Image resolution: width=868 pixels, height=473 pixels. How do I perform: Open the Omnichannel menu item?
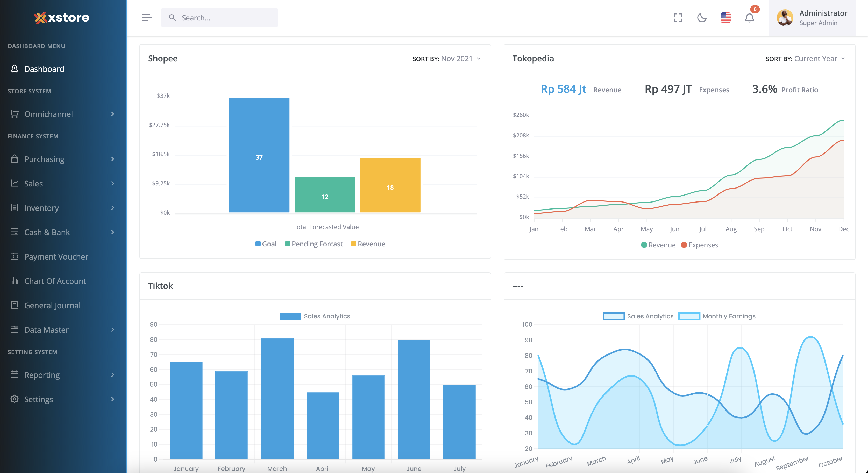point(63,114)
